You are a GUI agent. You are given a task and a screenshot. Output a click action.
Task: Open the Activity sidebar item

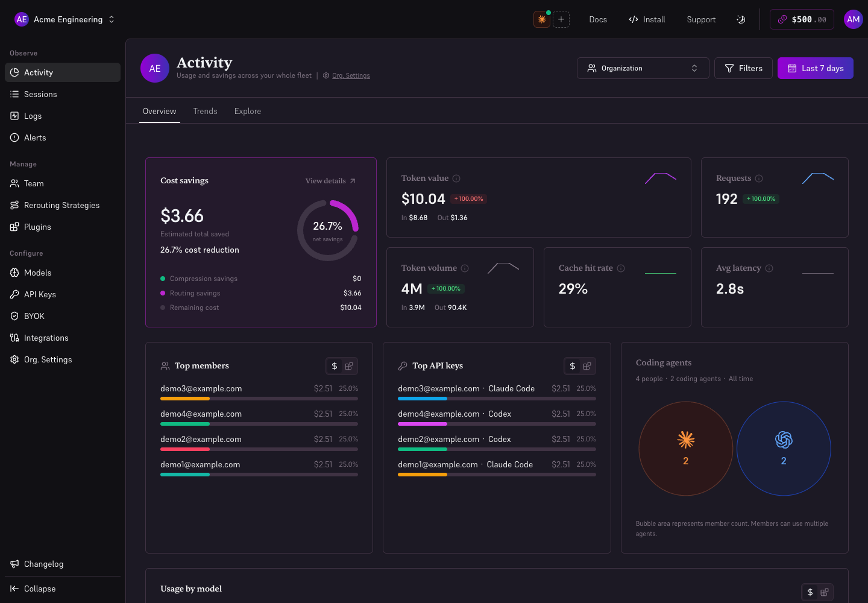pos(63,72)
